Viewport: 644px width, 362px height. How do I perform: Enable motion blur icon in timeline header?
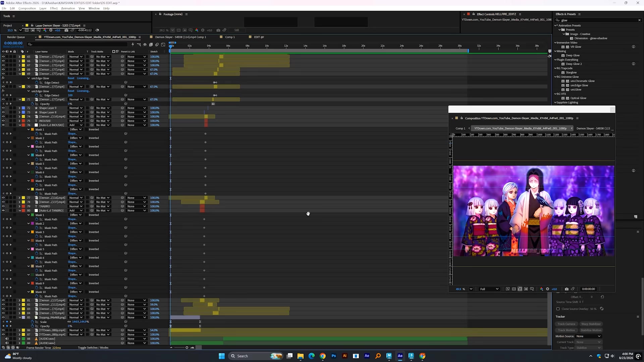click(x=157, y=44)
